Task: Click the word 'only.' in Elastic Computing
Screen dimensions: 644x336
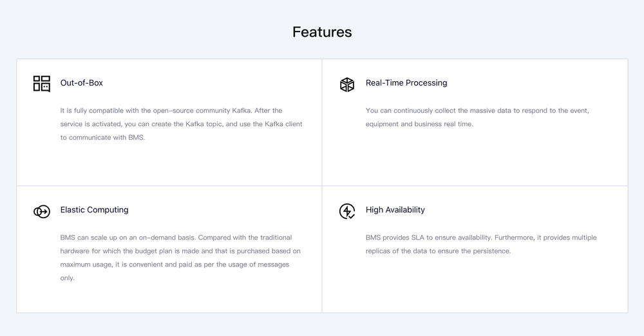Action: (68, 278)
